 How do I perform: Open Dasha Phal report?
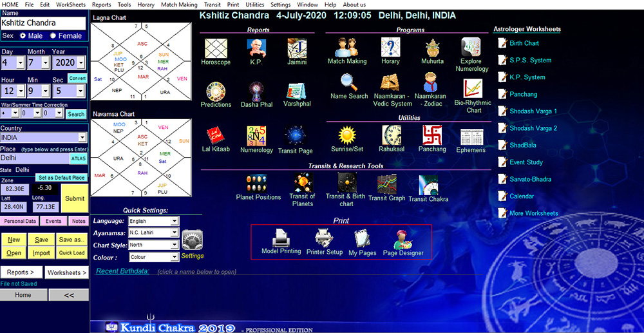click(256, 91)
